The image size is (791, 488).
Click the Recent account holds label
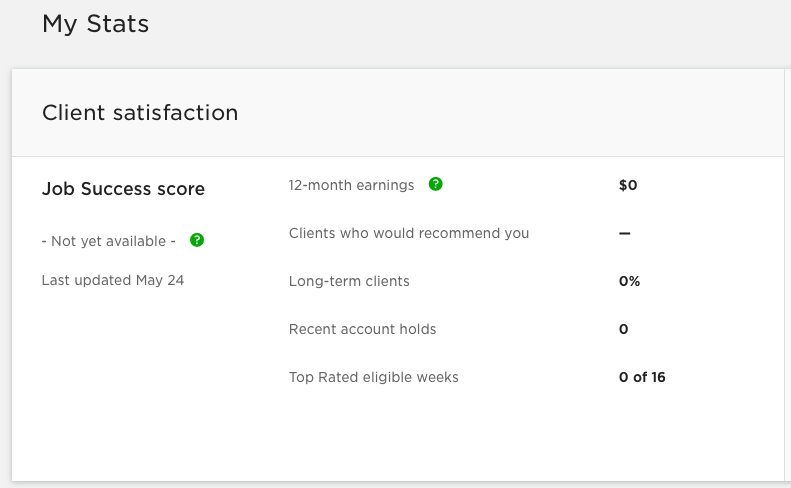362,329
